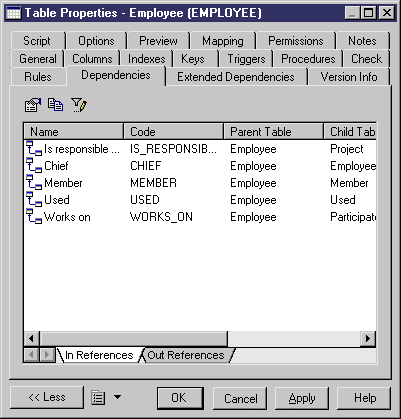Collapse tabs with the << Less button
This screenshot has width=401, height=419.
(x=47, y=397)
